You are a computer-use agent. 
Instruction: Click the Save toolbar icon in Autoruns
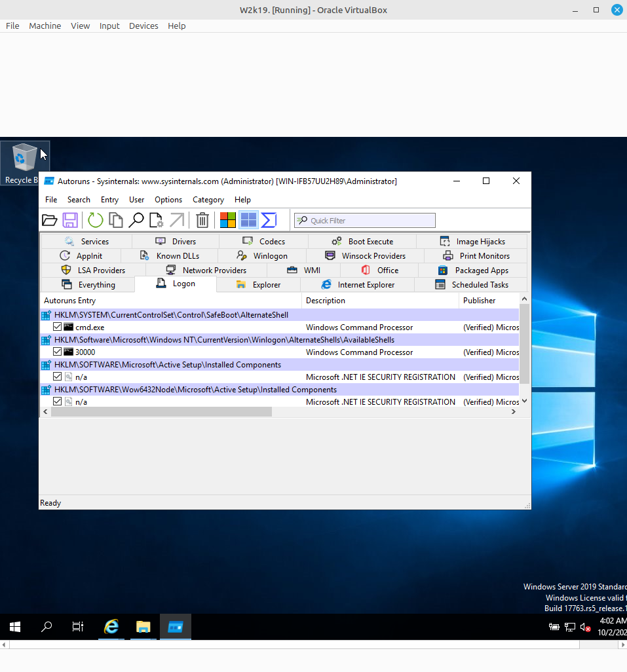(70, 220)
